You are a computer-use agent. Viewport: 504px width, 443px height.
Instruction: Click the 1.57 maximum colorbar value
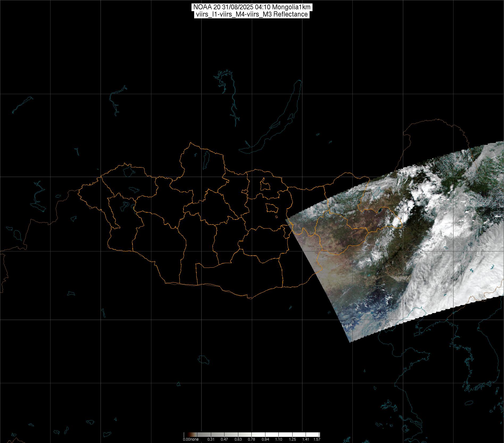pos(317,439)
